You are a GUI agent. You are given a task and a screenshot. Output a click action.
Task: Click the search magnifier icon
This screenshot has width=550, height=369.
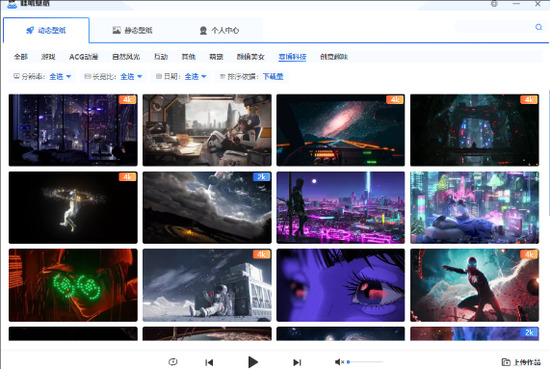pyautogui.click(x=538, y=27)
